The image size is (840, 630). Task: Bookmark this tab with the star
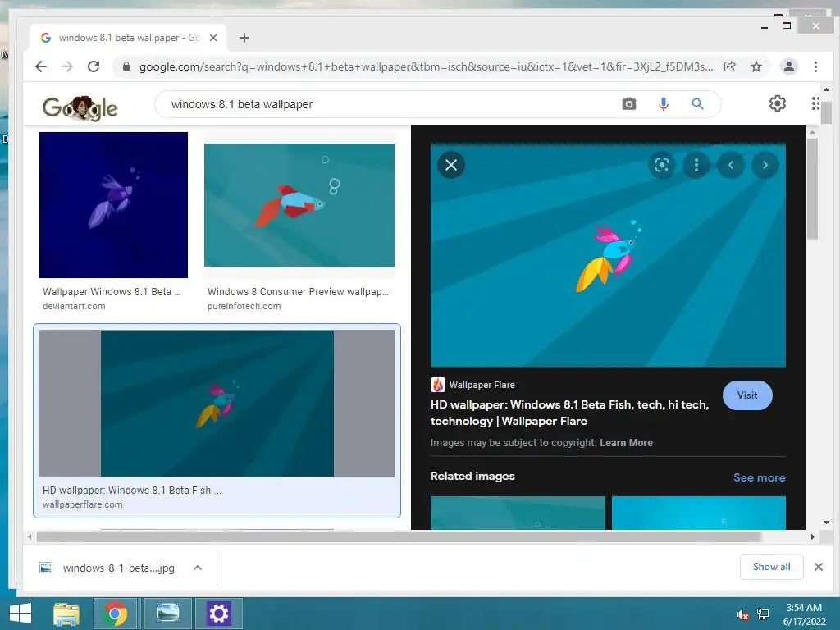coord(756,66)
